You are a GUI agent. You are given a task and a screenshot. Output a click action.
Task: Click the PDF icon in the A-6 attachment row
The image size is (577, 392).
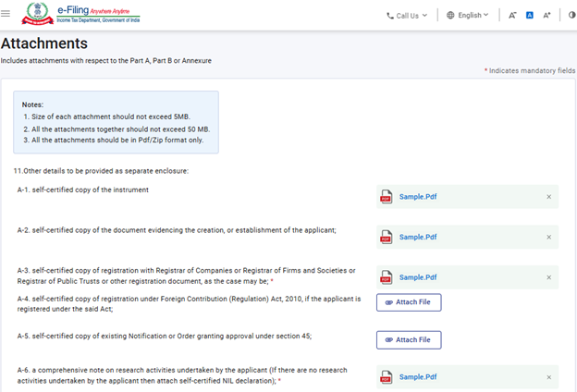tap(387, 376)
